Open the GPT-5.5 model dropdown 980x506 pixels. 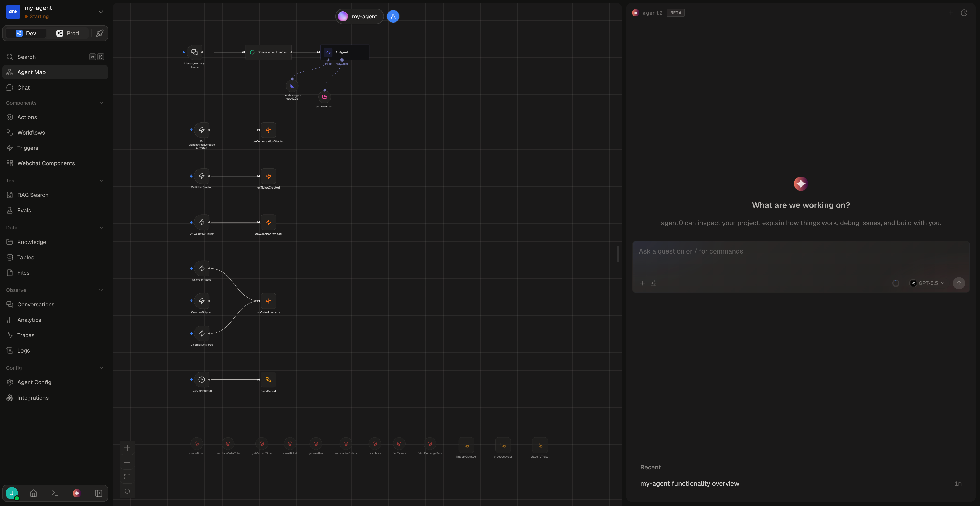point(927,283)
